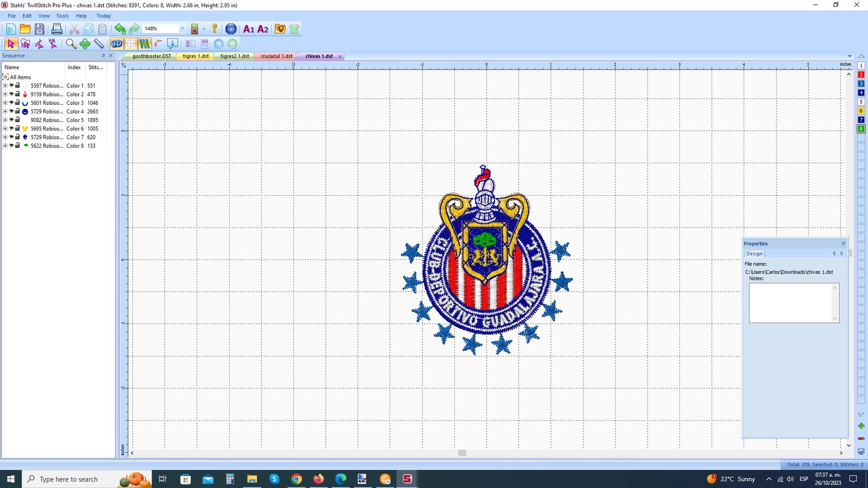This screenshot has height=488, width=868.
Task: Expand the Color 5 sequence item
Action: (5, 120)
